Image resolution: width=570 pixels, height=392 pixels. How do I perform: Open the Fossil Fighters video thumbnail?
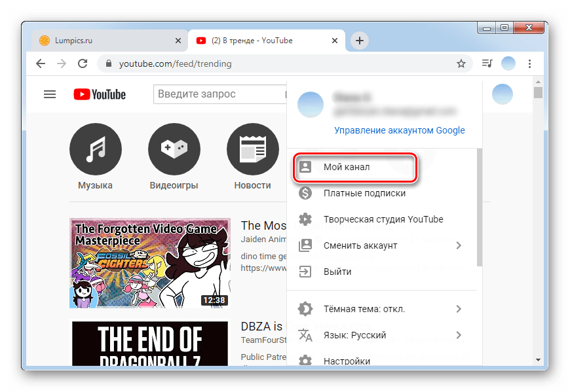point(150,263)
